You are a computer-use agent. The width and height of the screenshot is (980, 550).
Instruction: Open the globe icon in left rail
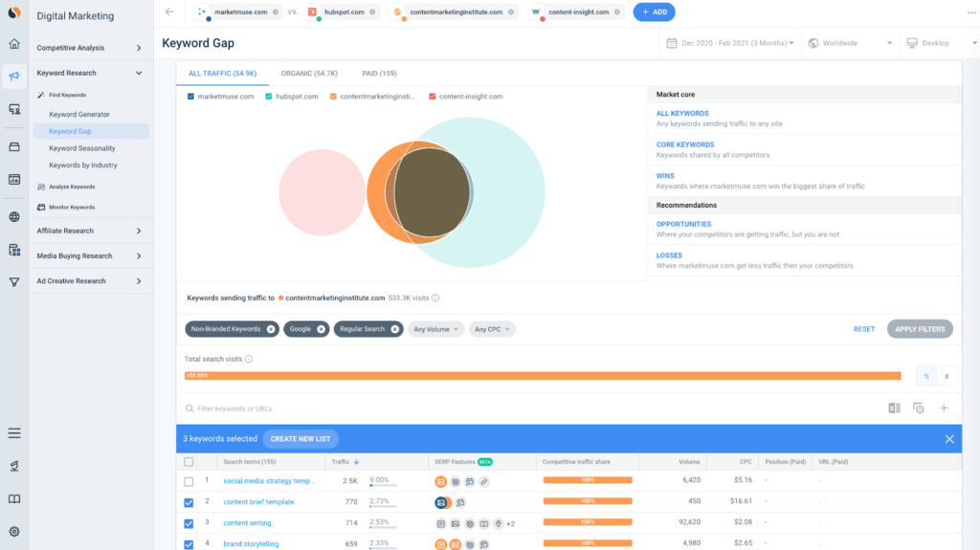point(13,217)
